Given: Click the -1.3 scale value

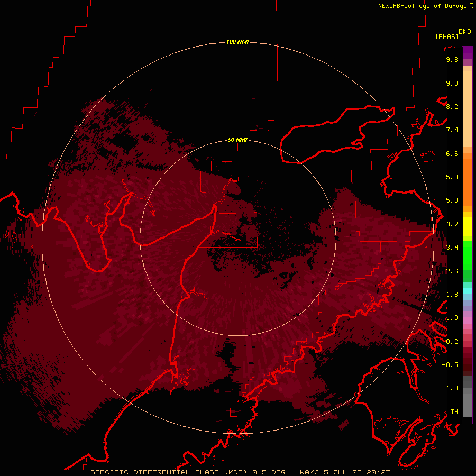Looking at the screenshot, I should point(450,388).
